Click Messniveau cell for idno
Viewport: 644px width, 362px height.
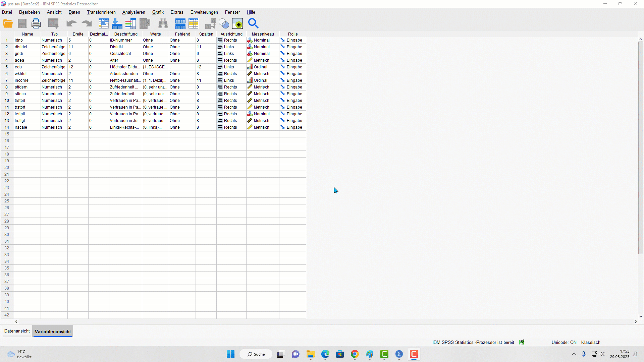(263, 40)
